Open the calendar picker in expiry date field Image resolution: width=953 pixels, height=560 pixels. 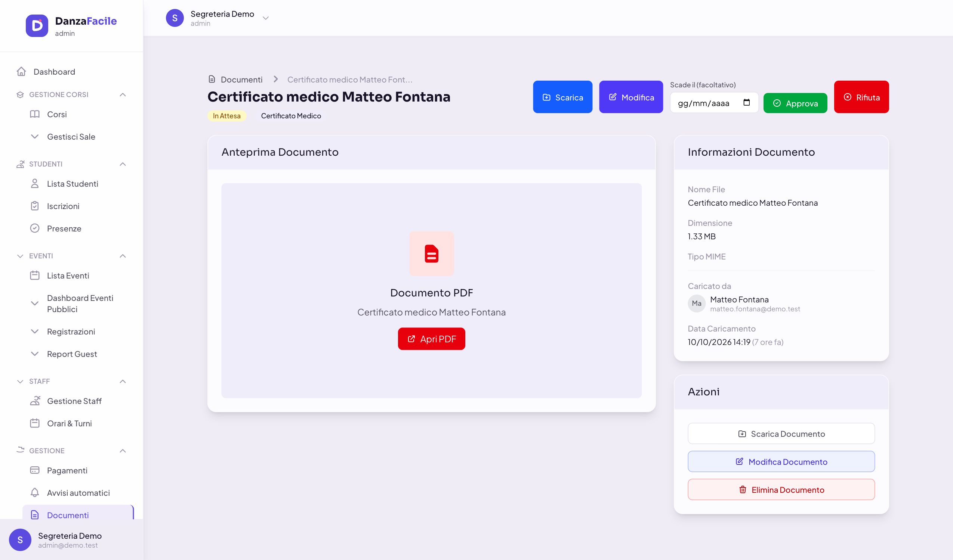coord(746,103)
